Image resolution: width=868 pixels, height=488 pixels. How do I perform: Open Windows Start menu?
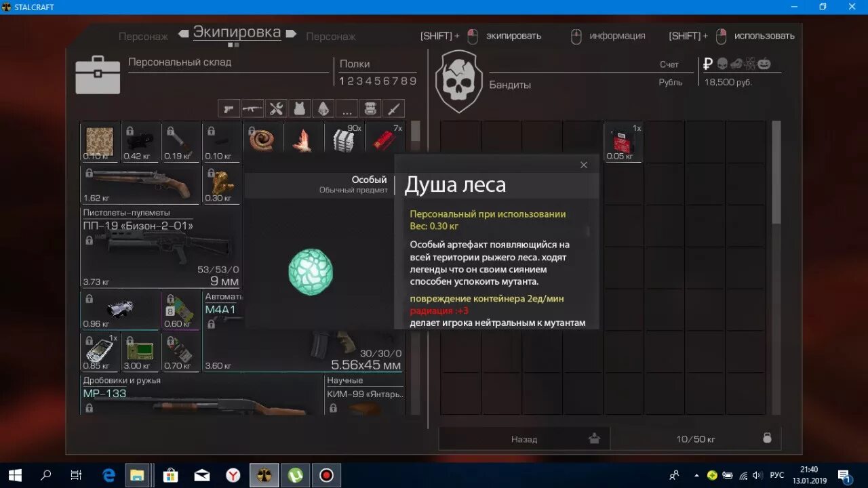15,475
